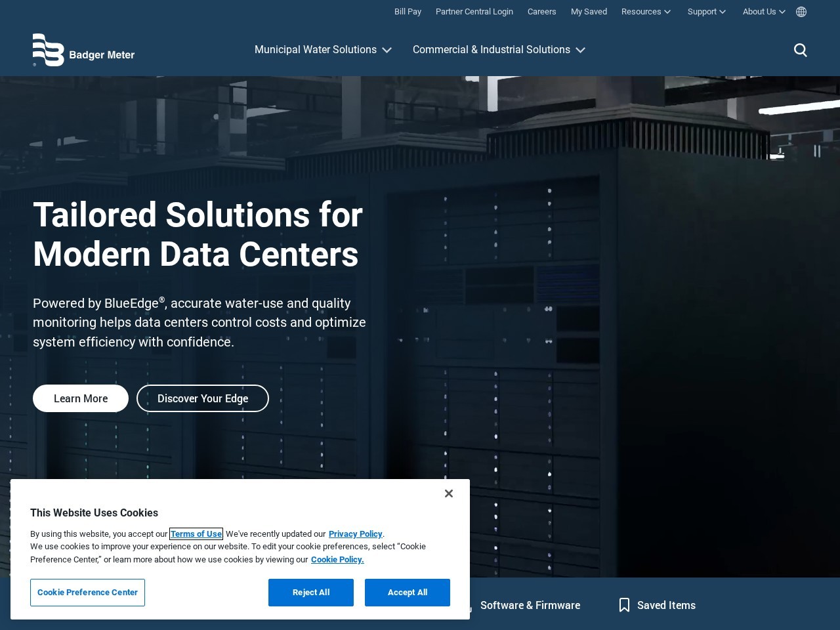
Task: Click the Badger Meter logo
Action: tap(83, 51)
